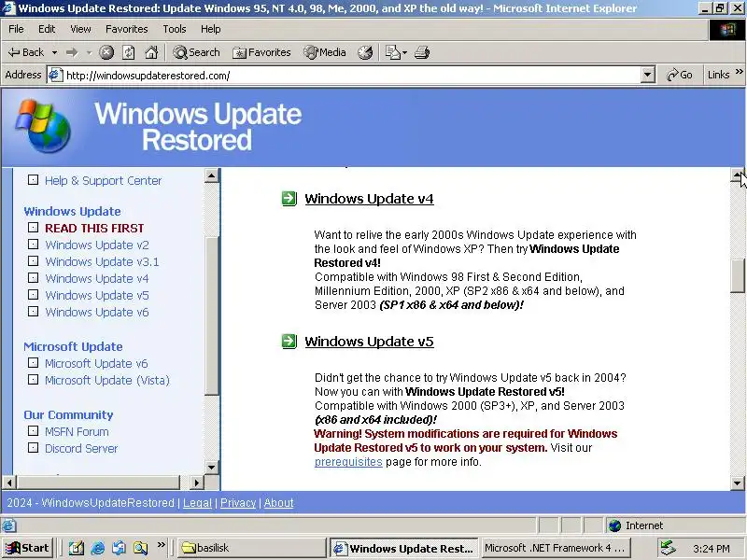Refresh the page using the Refresh icon
The image size is (747, 560).
(129, 52)
